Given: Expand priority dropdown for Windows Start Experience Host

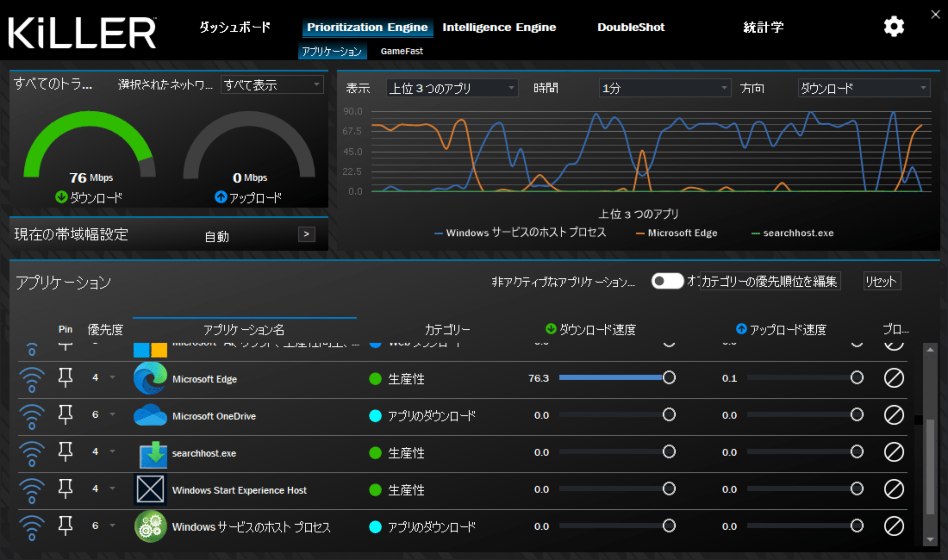Looking at the screenshot, I should click(112, 488).
